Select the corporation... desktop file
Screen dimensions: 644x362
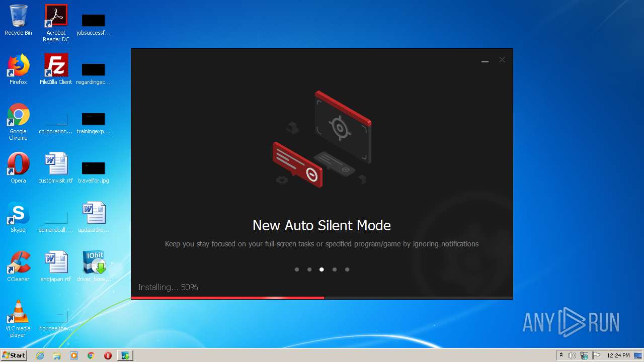point(56,124)
